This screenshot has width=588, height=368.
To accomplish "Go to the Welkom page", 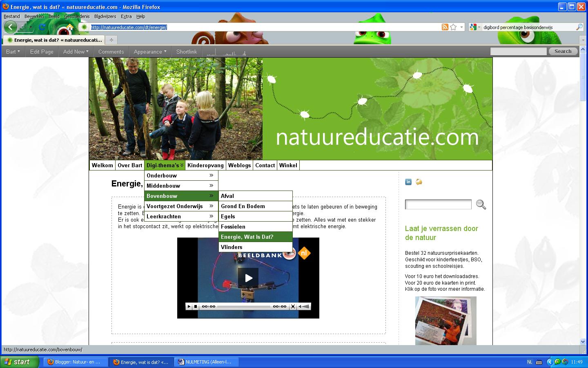I will coord(102,165).
